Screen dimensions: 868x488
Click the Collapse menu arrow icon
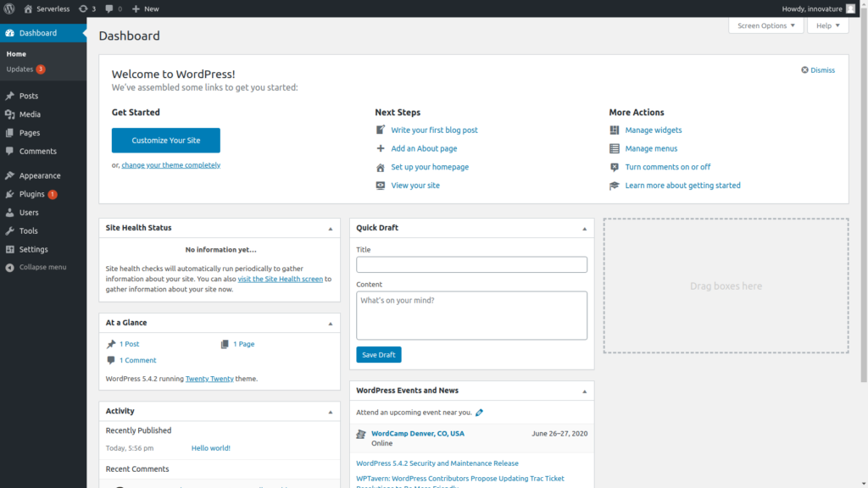tap(10, 267)
